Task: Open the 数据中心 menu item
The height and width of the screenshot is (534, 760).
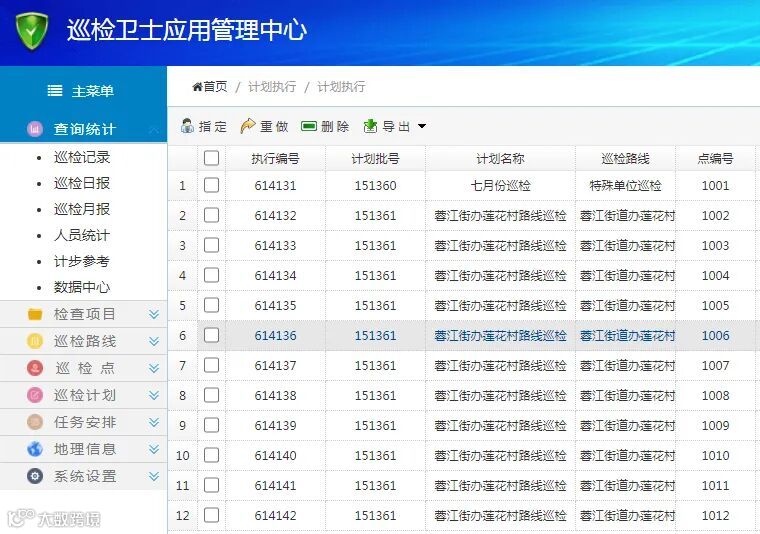Action: point(82,287)
